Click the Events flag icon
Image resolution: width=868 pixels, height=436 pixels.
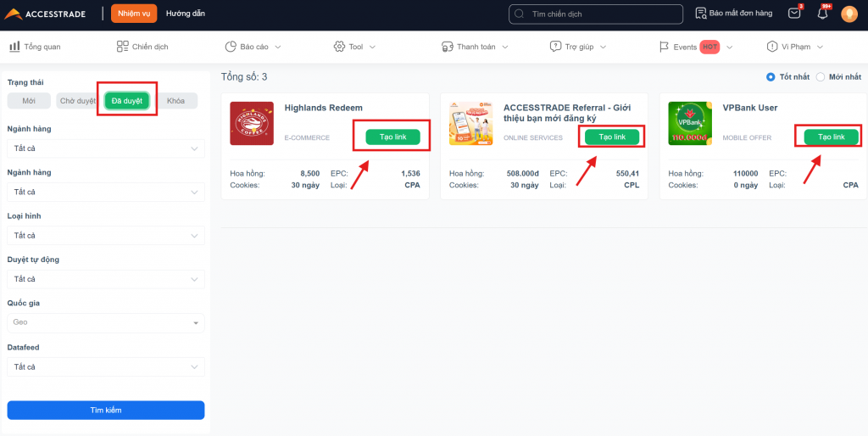[x=664, y=47]
